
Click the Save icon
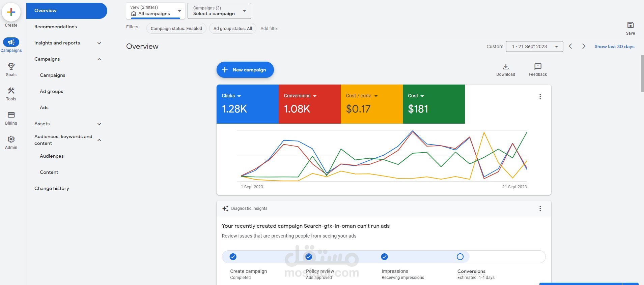[x=630, y=25]
